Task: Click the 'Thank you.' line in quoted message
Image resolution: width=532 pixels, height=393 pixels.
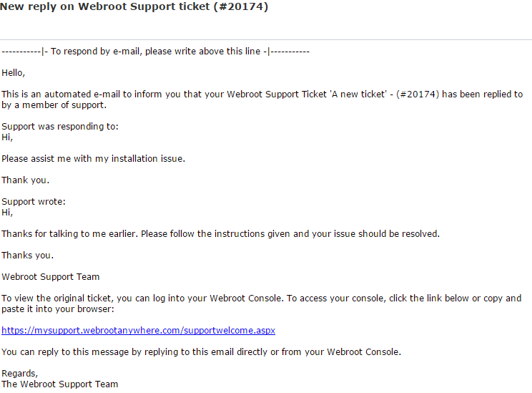Action: click(26, 180)
